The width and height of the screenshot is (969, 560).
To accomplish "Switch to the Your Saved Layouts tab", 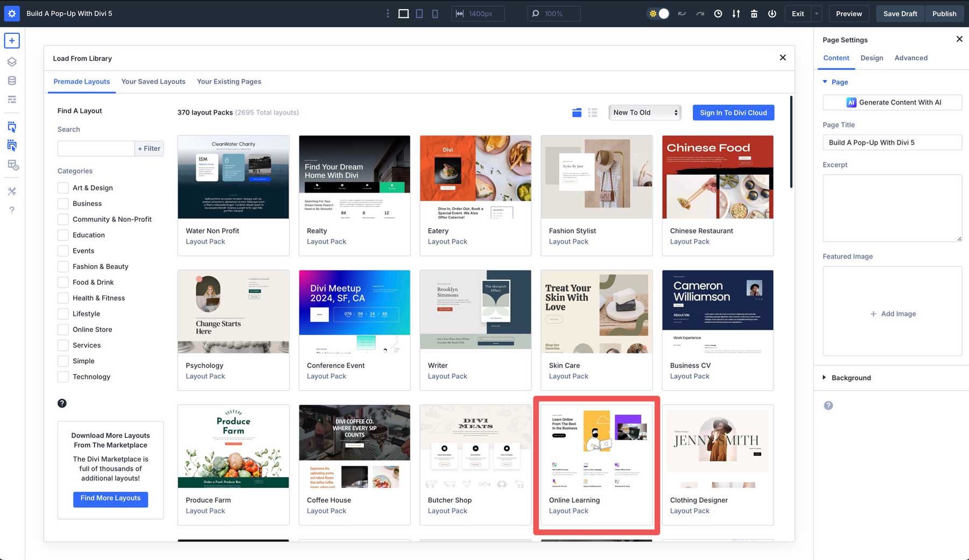I will [153, 81].
